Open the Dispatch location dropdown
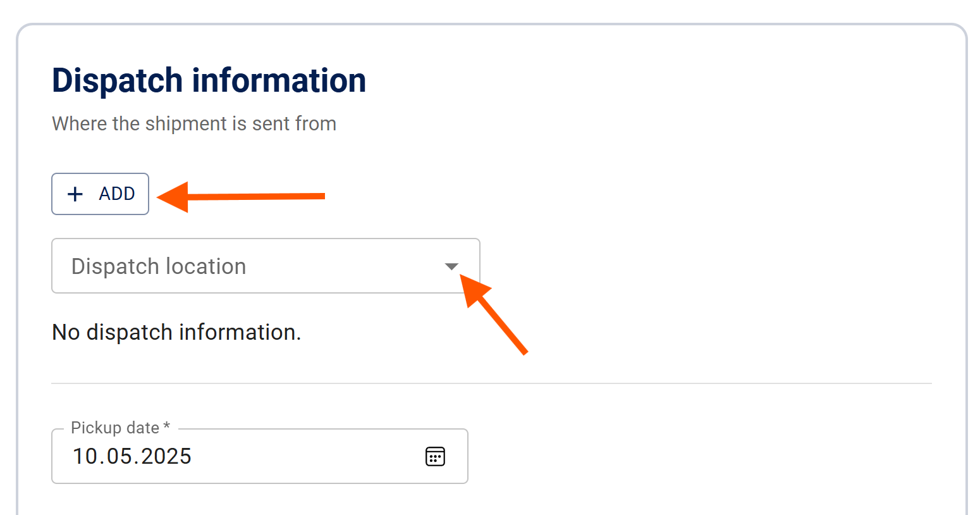The image size is (980, 515). click(266, 266)
